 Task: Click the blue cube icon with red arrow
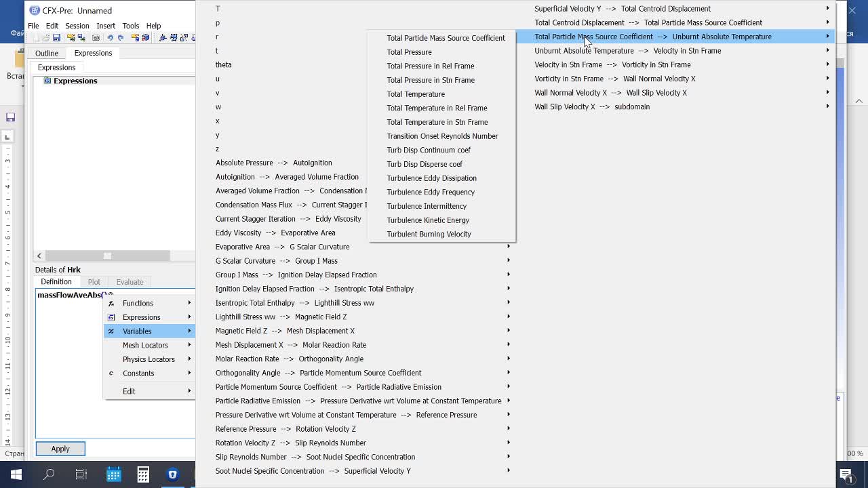[x=146, y=38]
